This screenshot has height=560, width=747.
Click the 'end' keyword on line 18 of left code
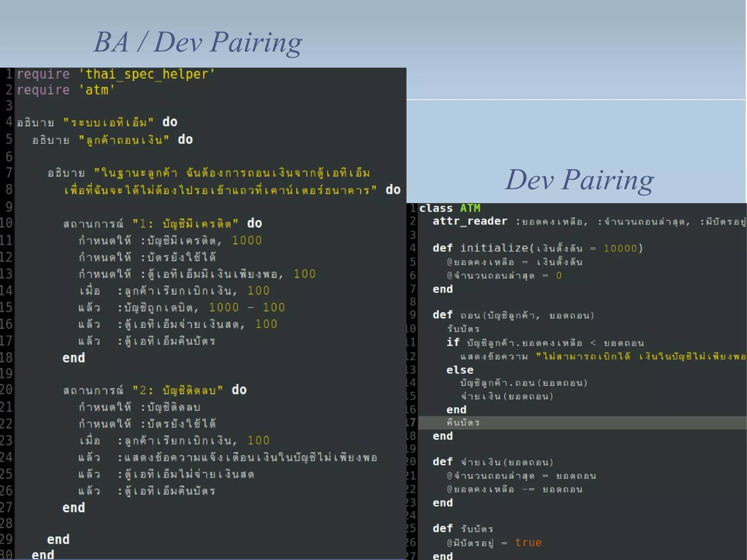(74, 358)
